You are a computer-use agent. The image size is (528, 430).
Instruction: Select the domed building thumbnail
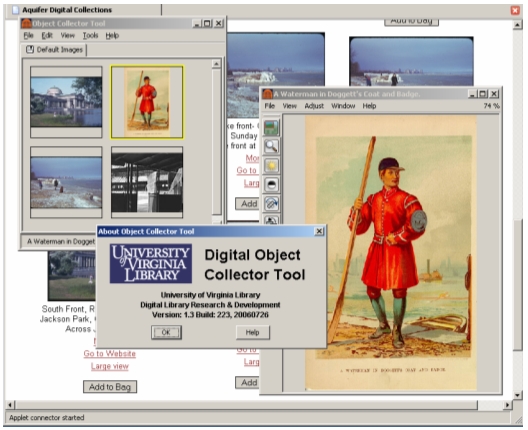coord(66,102)
